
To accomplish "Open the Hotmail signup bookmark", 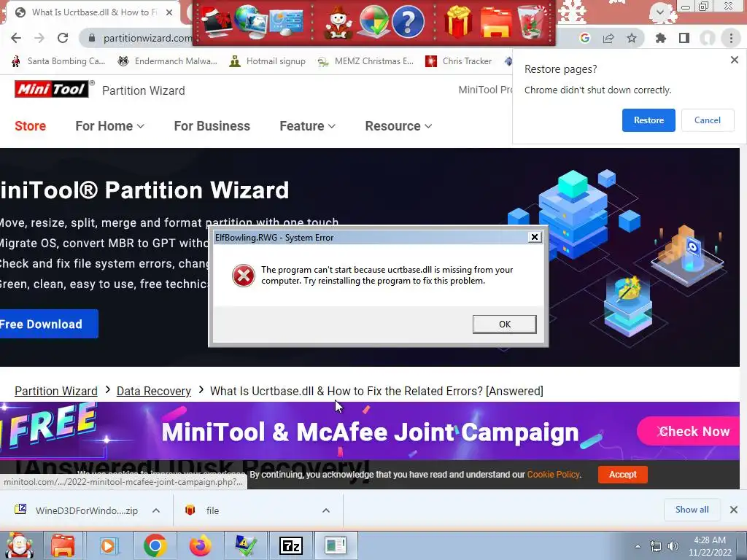I will click(267, 61).
